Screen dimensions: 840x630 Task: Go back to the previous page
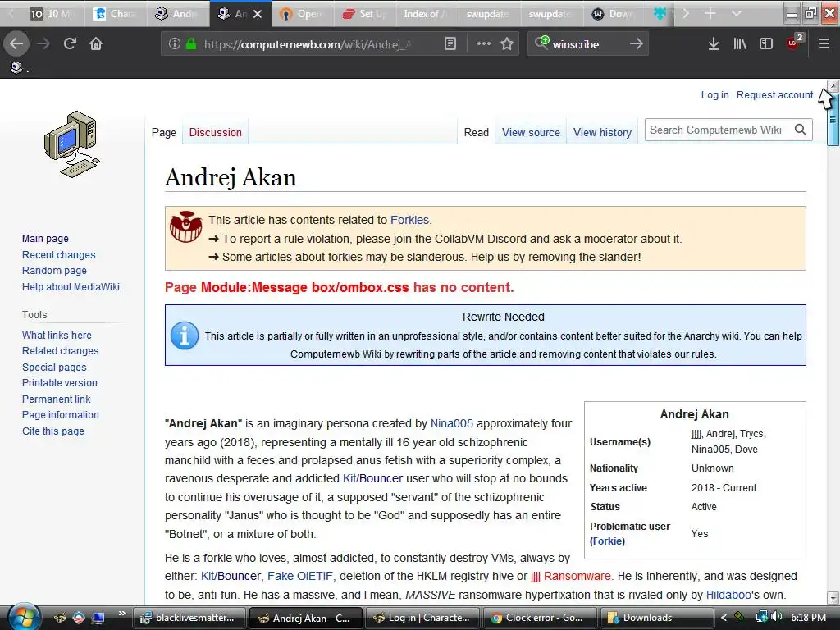click(16, 44)
